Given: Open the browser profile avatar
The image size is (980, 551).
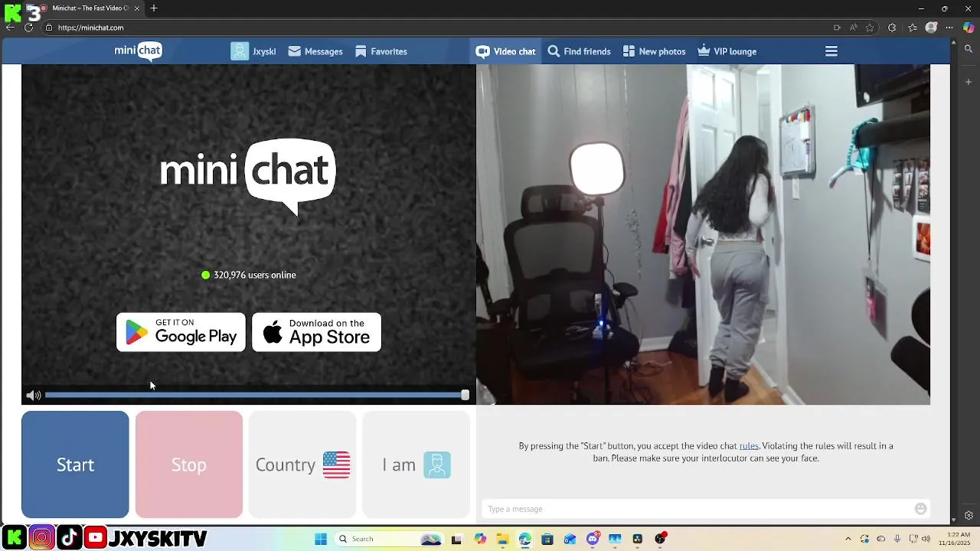Looking at the screenshot, I should [x=931, y=28].
